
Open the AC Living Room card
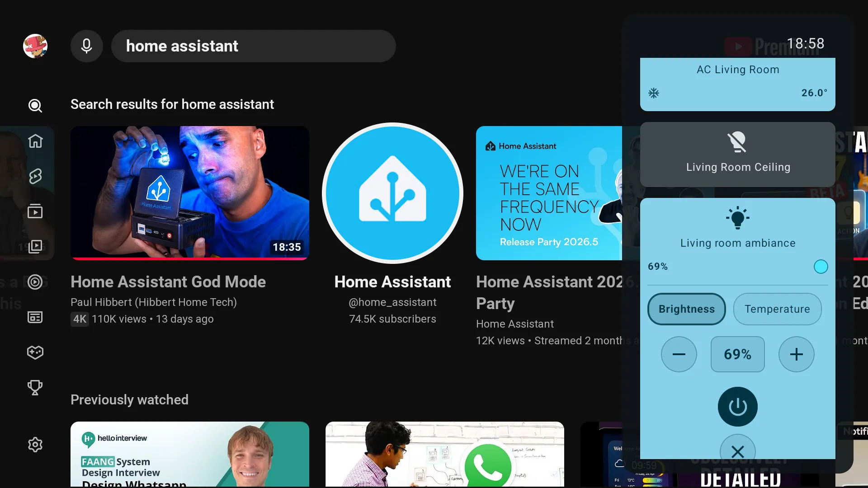tap(738, 84)
